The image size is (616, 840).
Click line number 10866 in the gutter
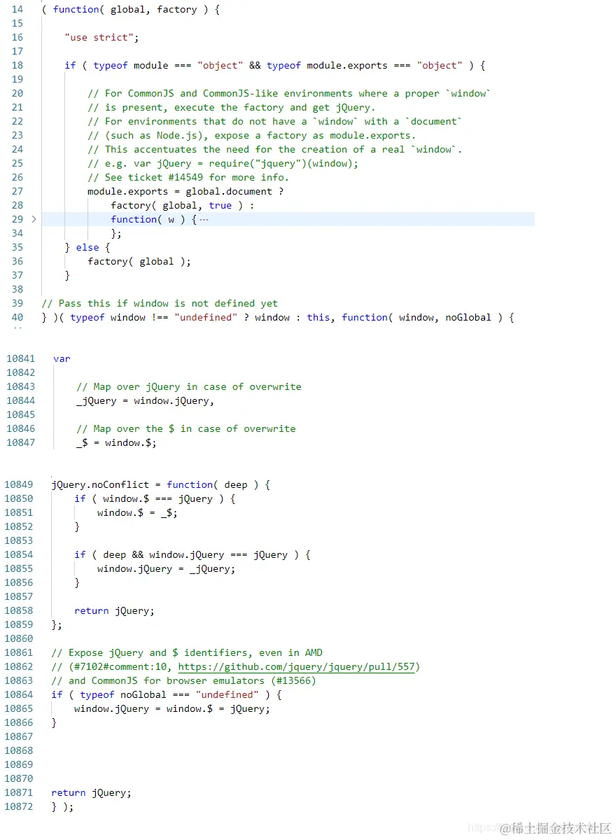(x=19, y=722)
